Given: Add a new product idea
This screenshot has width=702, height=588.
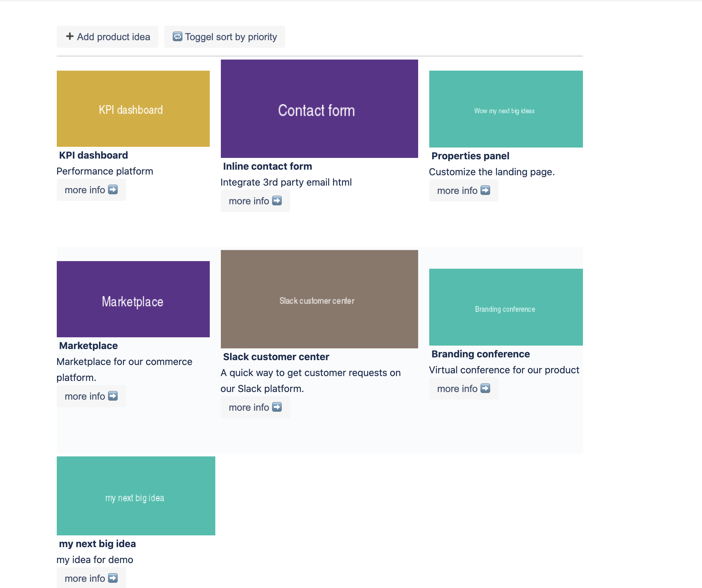Looking at the screenshot, I should click(x=108, y=37).
